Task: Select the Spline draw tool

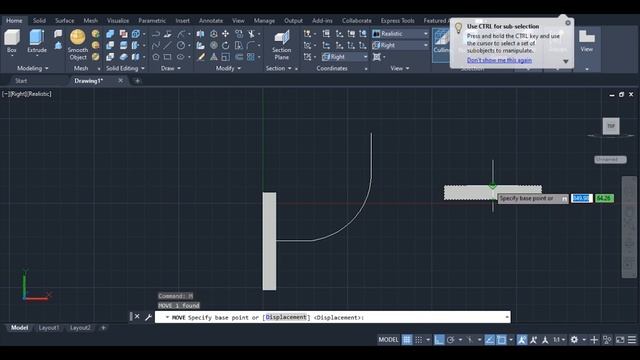Action: tap(156, 45)
